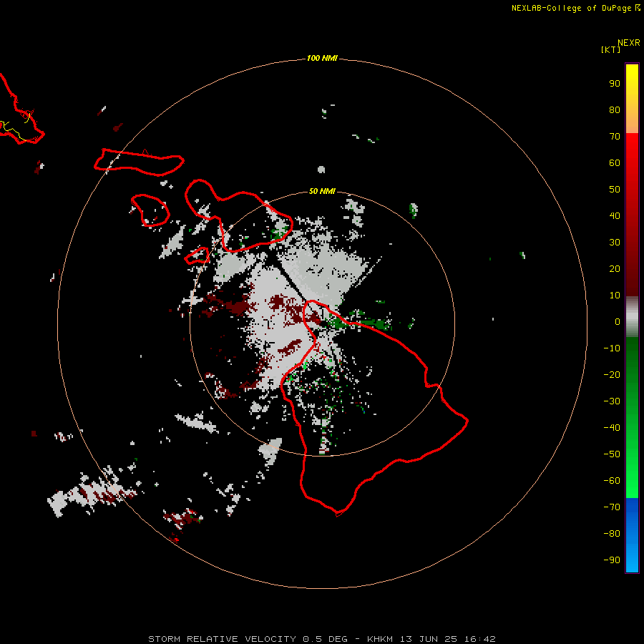Click the 100 NMI range ring label
Image resolution: width=644 pixels, height=644 pixels.
pos(322,59)
